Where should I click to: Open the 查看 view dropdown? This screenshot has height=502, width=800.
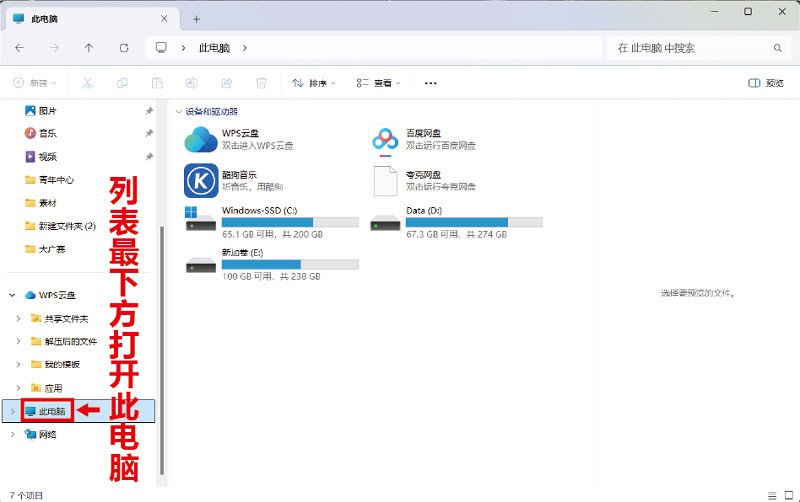pyautogui.click(x=378, y=83)
